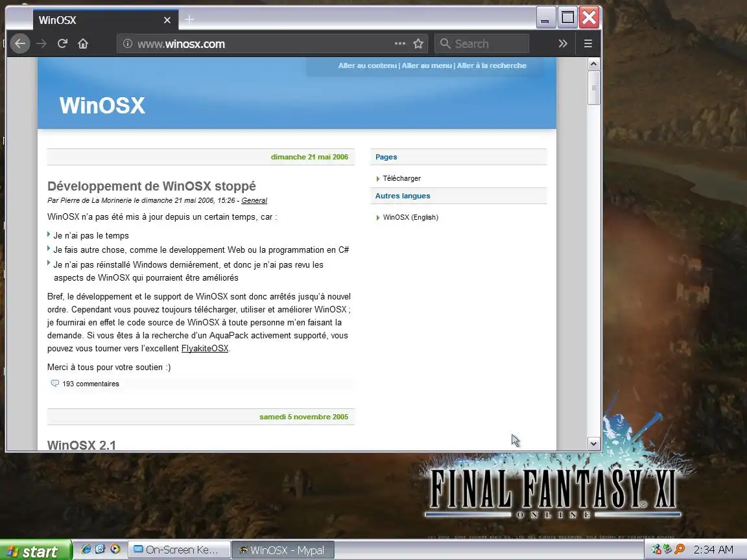Click the 'Pages' sidebar heading
Image resolution: width=747 pixels, height=560 pixels.
coord(386,157)
